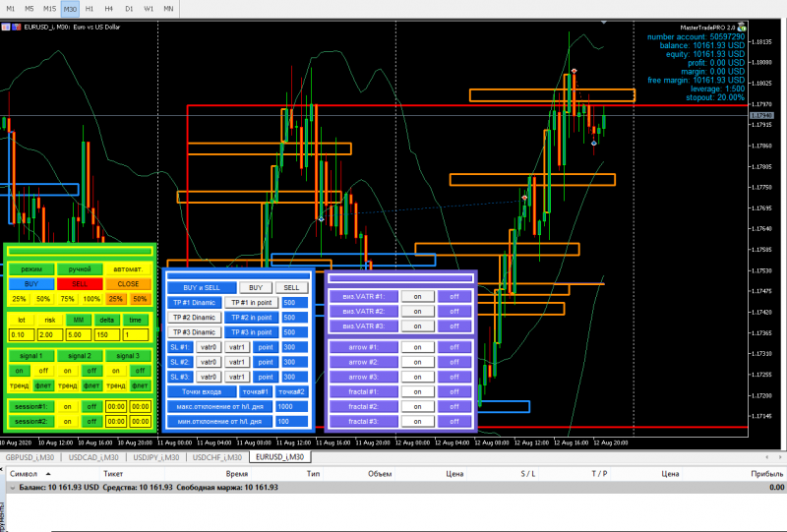Turn виз.VATR #3 off
The height and width of the screenshot is (532, 787).
[x=454, y=326]
